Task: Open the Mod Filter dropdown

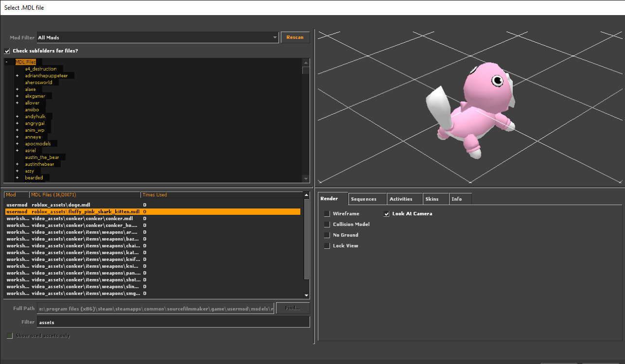Action: (x=157, y=37)
